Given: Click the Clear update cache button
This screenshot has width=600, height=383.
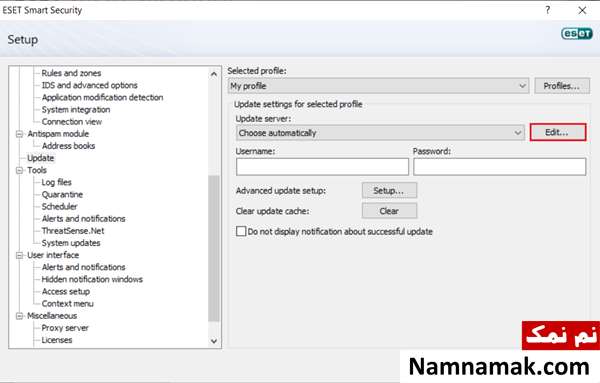Looking at the screenshot, I should [389, 211].
